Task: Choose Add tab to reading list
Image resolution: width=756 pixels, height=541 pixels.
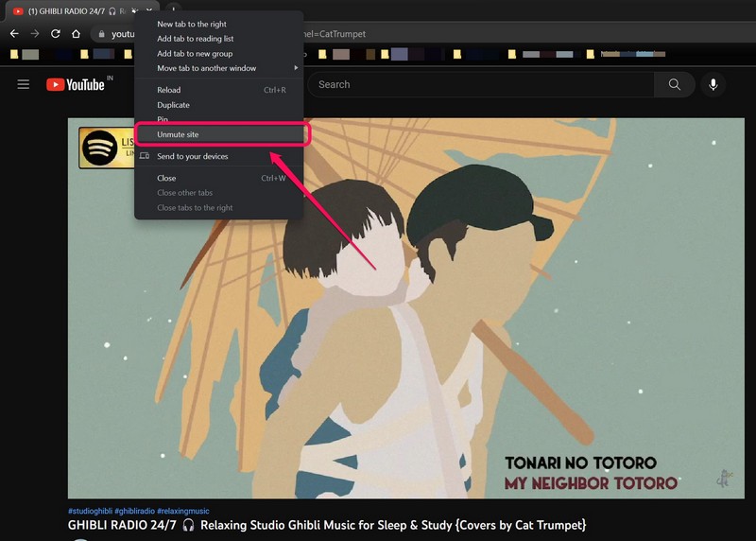Action: (195, 39)
